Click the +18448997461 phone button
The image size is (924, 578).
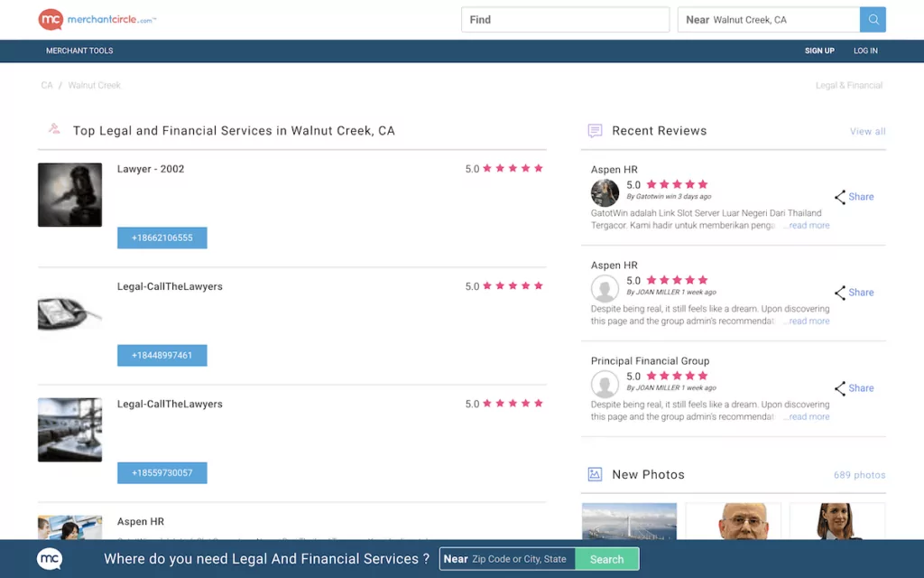point(162,355)
